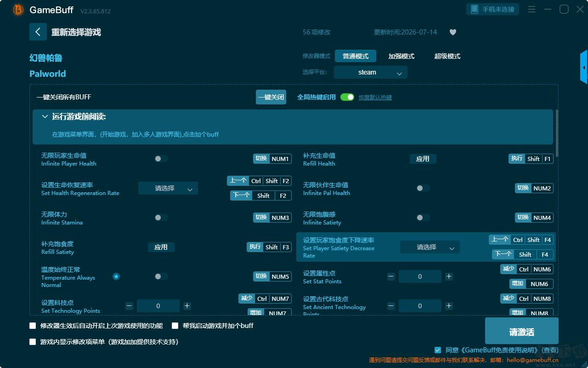Screen dimensions: 588x368
Task: Click 一键关闭 button
Action: point(271,97)
